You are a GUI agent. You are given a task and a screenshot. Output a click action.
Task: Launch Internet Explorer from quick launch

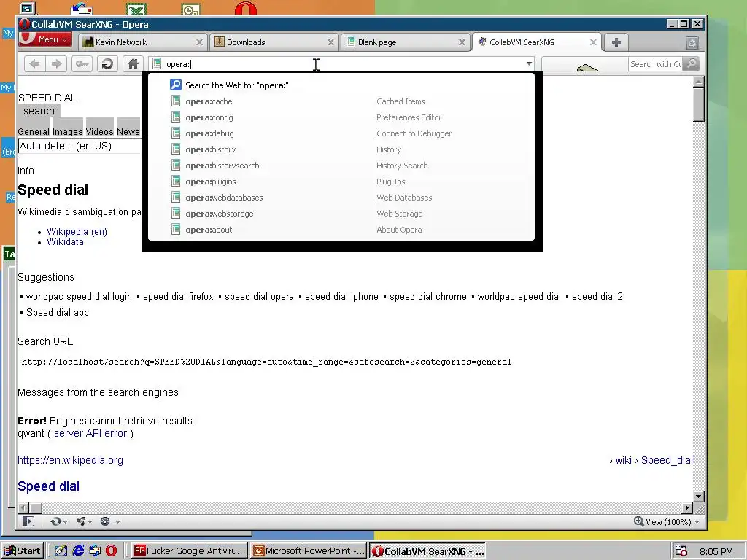click(78, 551)
